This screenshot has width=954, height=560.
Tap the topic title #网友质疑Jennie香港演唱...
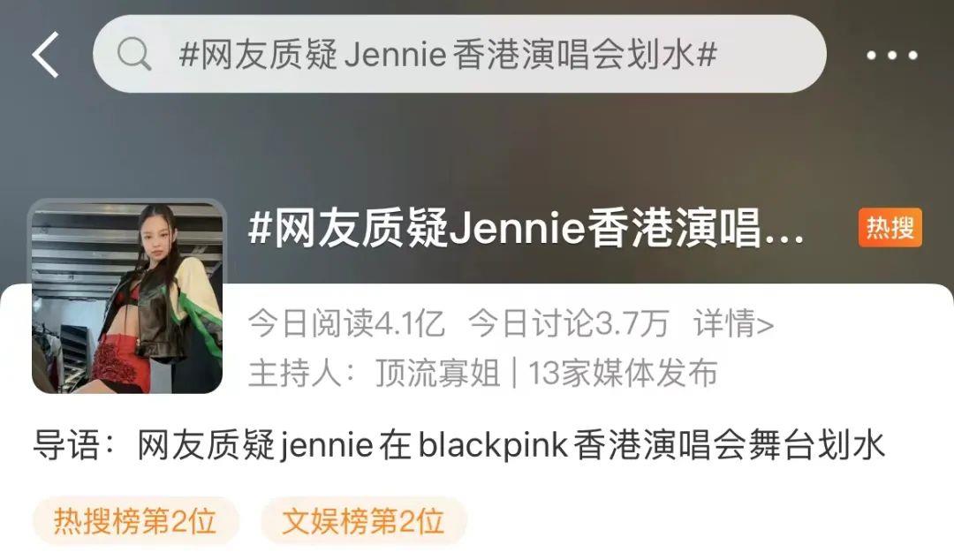pyautogui.click(x=526, y=228)
